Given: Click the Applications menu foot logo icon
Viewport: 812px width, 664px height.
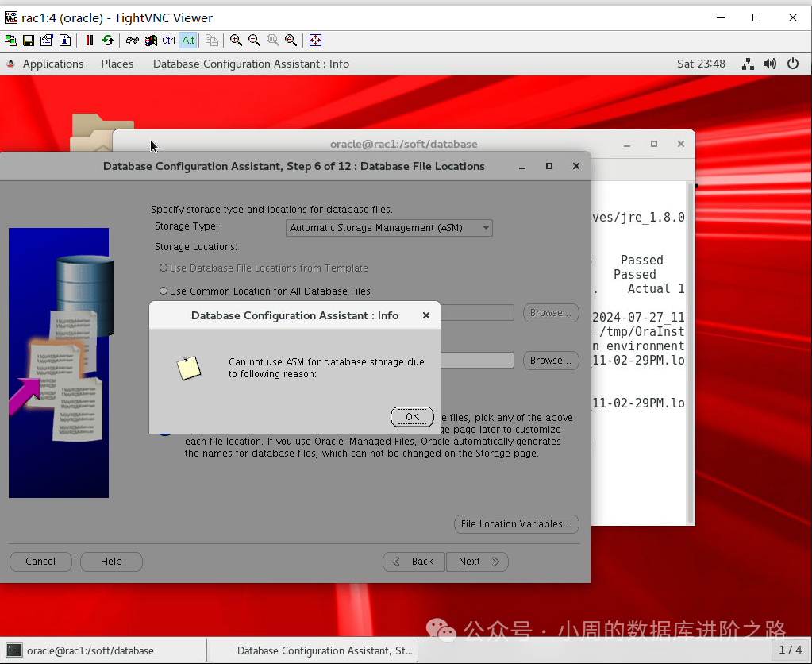Looking at the screenshot, I should click(10, 64).
